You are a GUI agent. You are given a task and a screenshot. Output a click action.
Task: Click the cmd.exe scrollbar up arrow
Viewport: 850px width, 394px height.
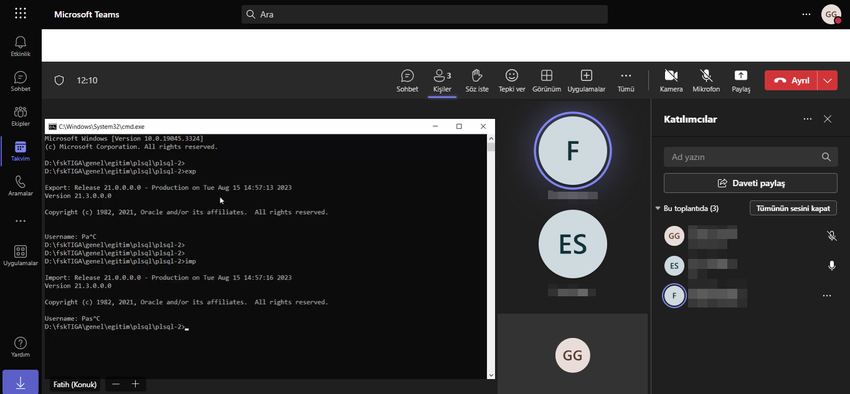491,138
